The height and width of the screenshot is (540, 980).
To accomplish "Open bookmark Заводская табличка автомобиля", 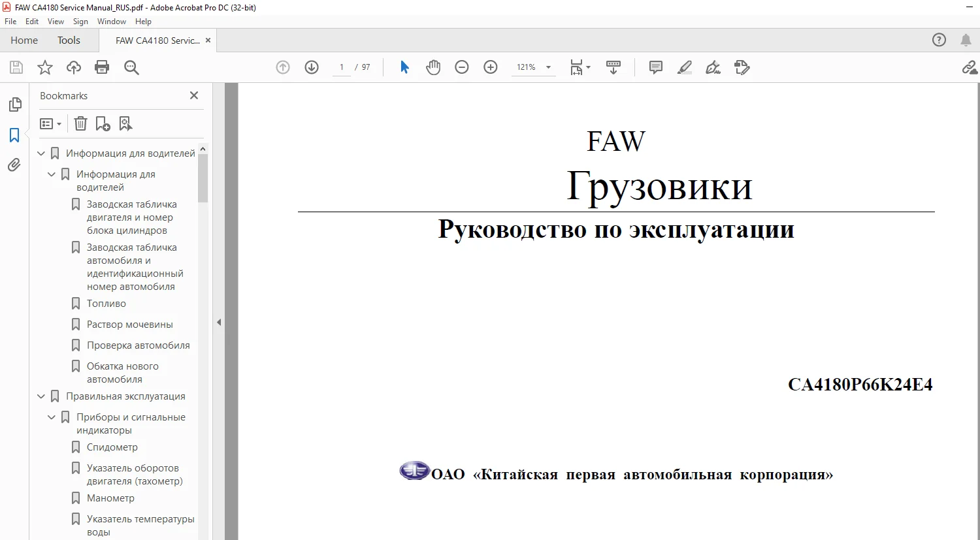I will click(135, 267).
